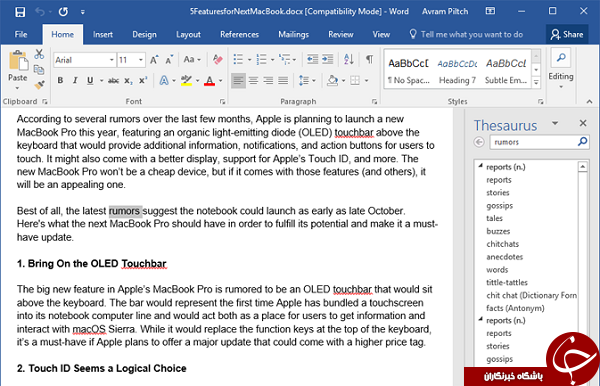Open Font dialog launcher

pos(222,102)
